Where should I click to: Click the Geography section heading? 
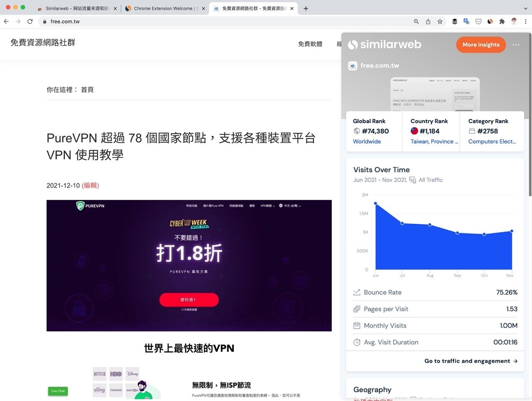[372, 390]
